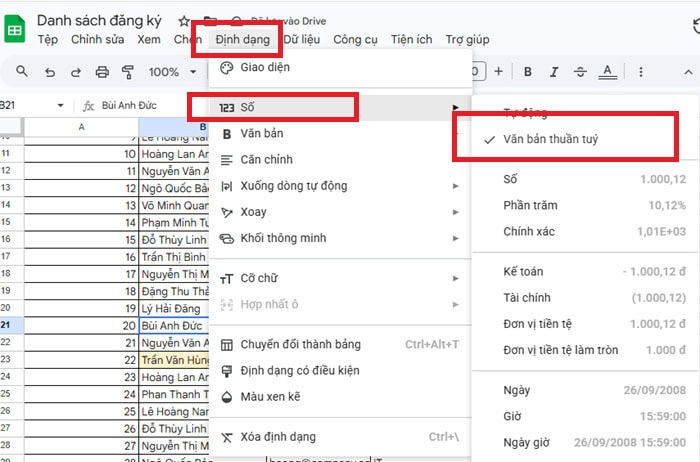Toggle italic formatting in the toolbar
This screenshot has height=462, width=700.
click(x=553, y=72)
